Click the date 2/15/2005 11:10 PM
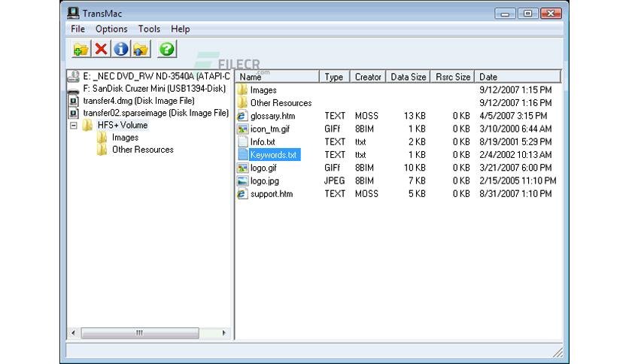This screenshot has width=629, height=364. point(518,180)
